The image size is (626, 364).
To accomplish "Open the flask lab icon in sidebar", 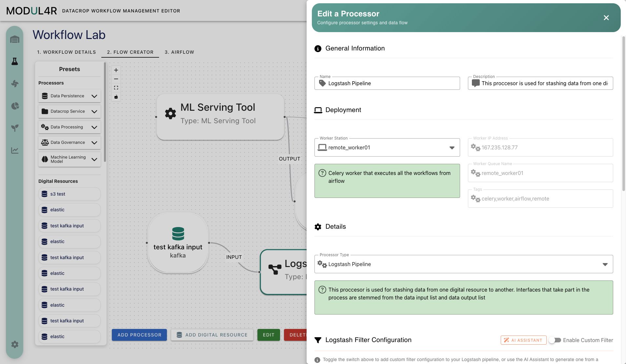I will click(15, 61).
